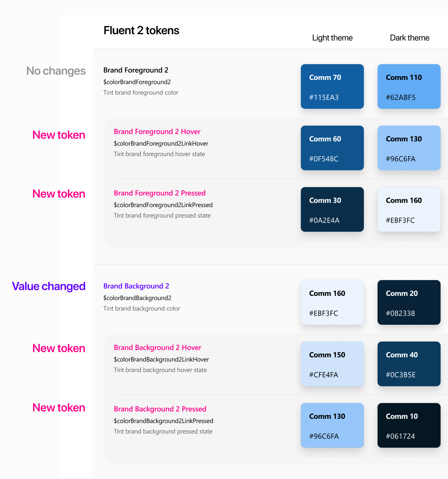Click the $colorBrandBackground2 token name
Image resolution: width=448 pixels, height=479 pixels.
137,298
